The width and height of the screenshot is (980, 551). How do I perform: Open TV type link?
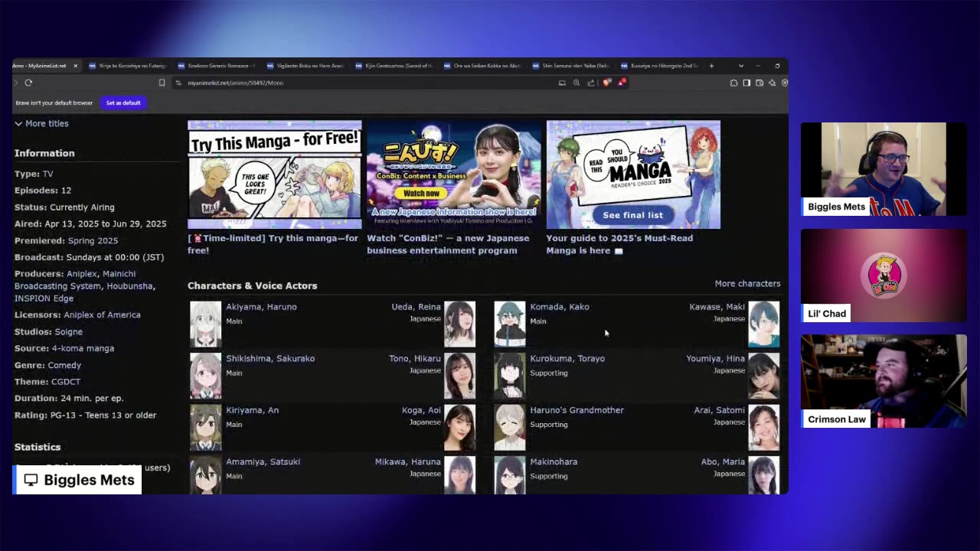(x=48, y=174)
